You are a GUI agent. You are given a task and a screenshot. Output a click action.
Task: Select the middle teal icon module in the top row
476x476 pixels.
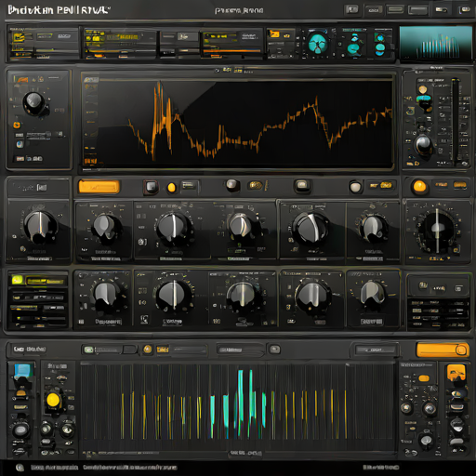point(353,44)
